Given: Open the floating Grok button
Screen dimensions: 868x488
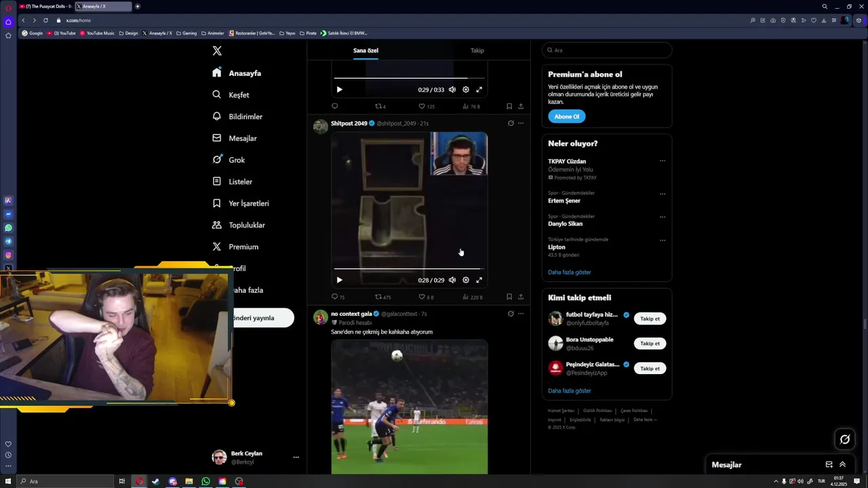Looking at the screenshot, I should coord(845,439).
